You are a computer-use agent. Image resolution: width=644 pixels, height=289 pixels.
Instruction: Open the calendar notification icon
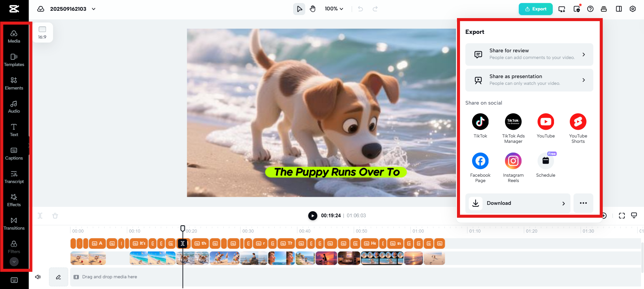click(x=577, y=9)
